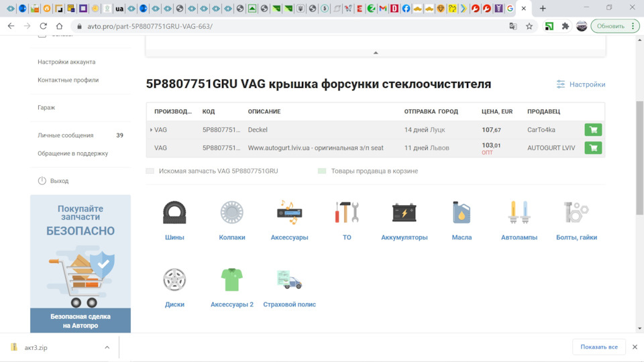Click the Львов city cell
Image resolution: width=644 pixels, height=362 pixels.
point(439,147)
